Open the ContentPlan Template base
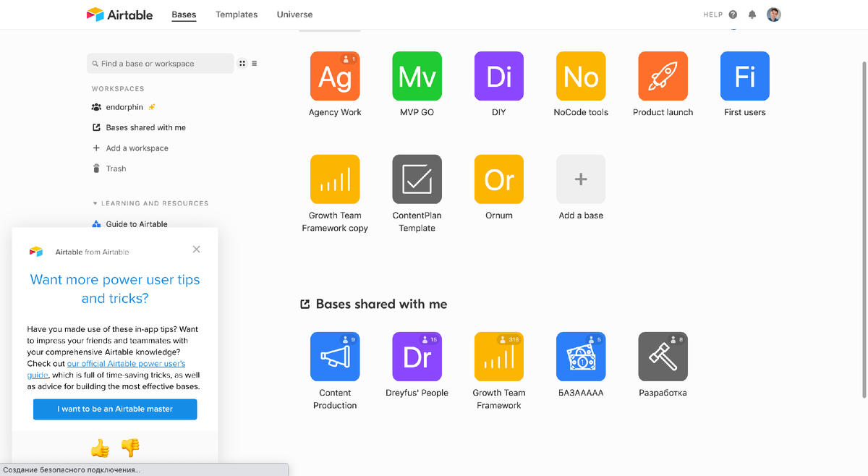This screenshot has height=476, width=868. coord(417,179)
